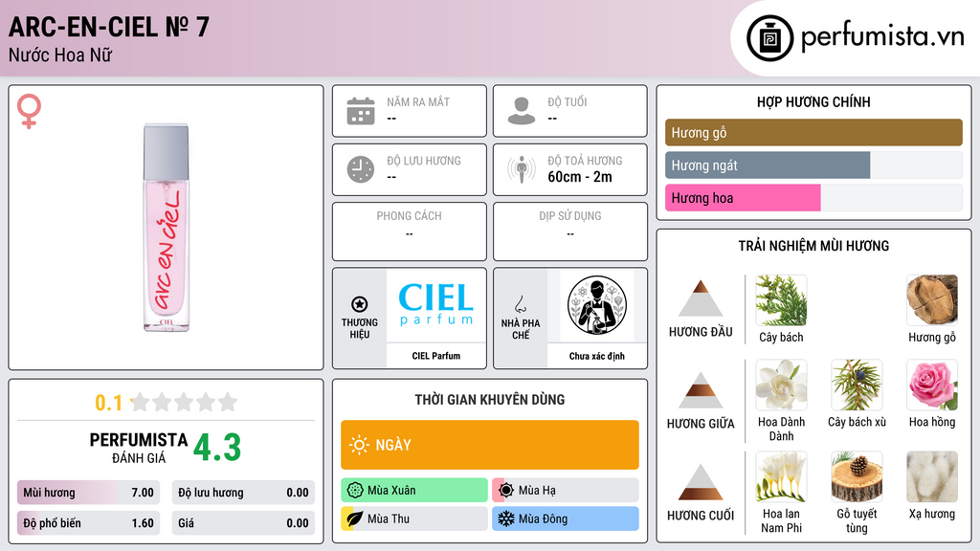Screen dimensions: 980x551
Task: Click the Độ lưu hương 0.00 score row
Action: pyautogui.click(x=243, y=493)
